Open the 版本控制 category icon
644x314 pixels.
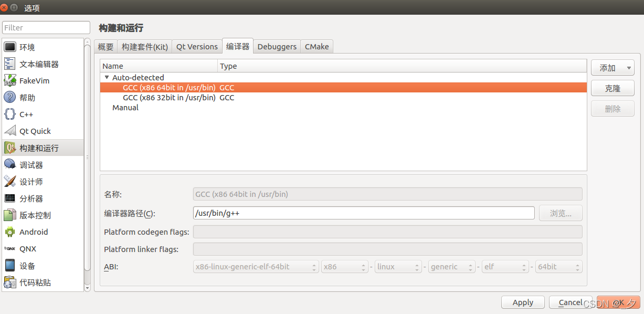click(10, 215)
